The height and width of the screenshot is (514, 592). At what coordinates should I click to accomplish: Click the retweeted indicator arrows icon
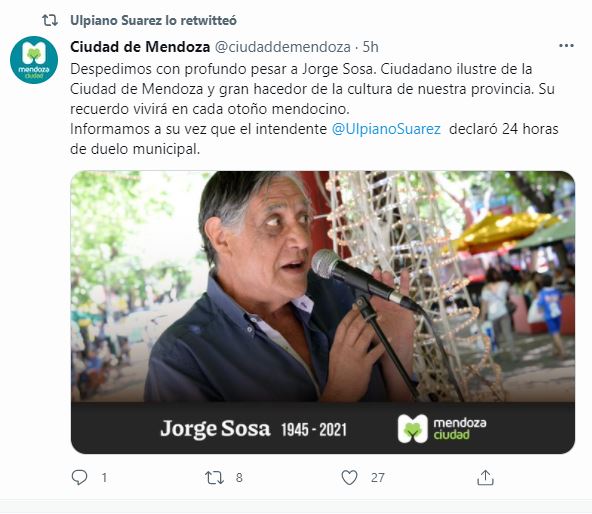click(50, 20)
